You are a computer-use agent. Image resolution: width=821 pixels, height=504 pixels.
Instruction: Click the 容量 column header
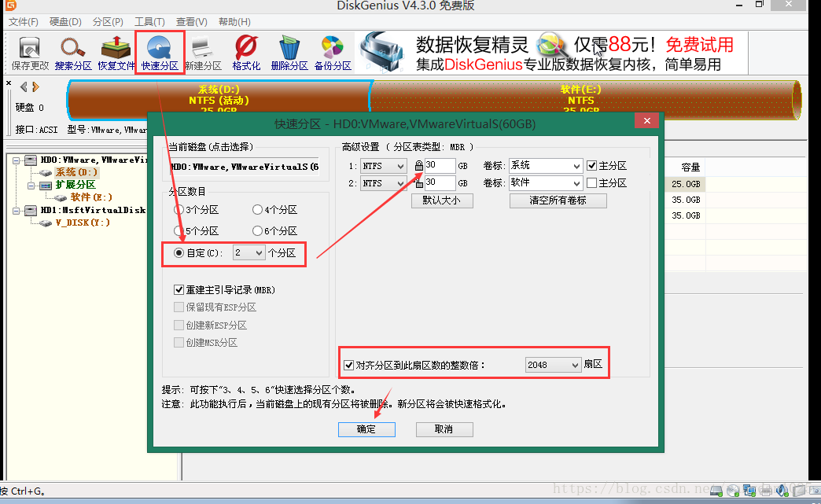click(690, 167)
